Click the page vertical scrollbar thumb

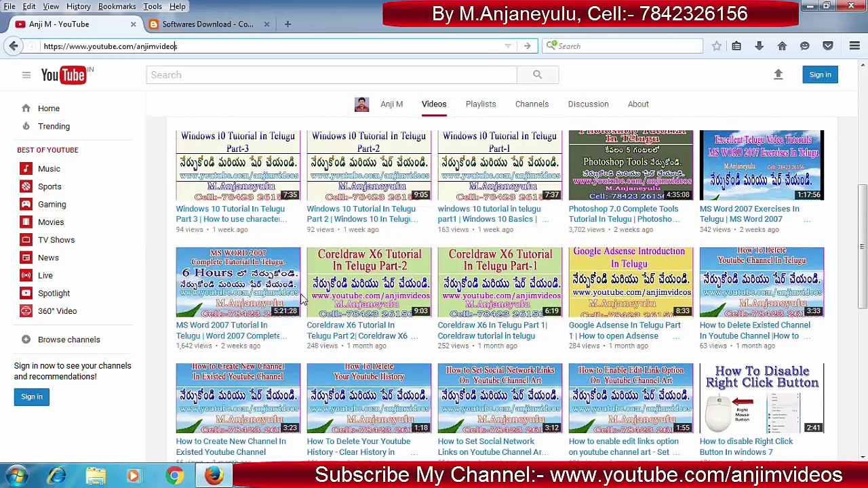pyautogui.click(x=863, y=246)
